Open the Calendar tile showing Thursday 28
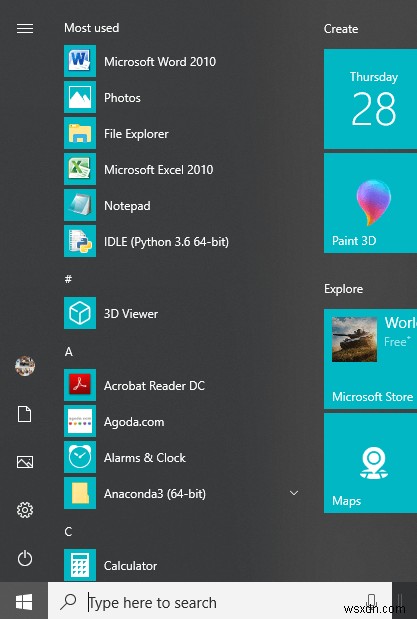This screenshot has height=619, width=417. click(x=370, y=99)
